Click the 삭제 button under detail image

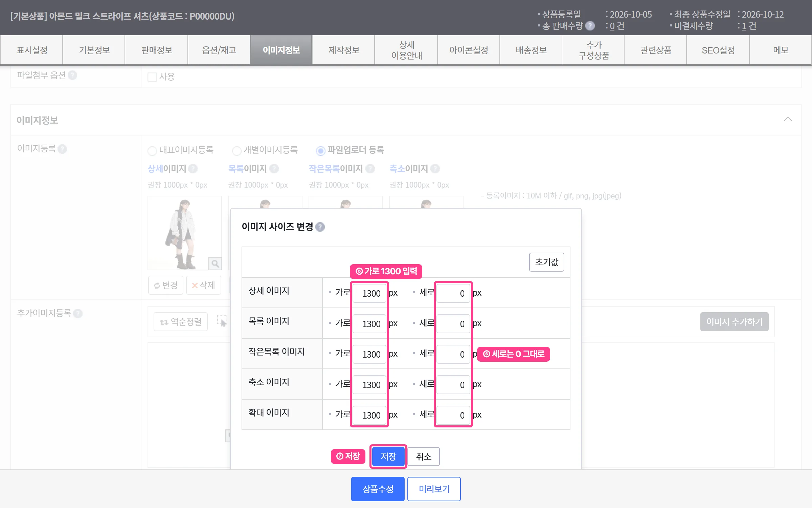pyautogui.click(x=204, y=285)
